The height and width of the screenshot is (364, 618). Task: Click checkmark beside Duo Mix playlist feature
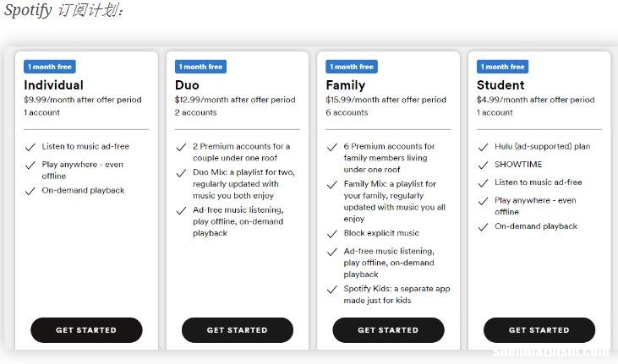click(x=181, y=173)
